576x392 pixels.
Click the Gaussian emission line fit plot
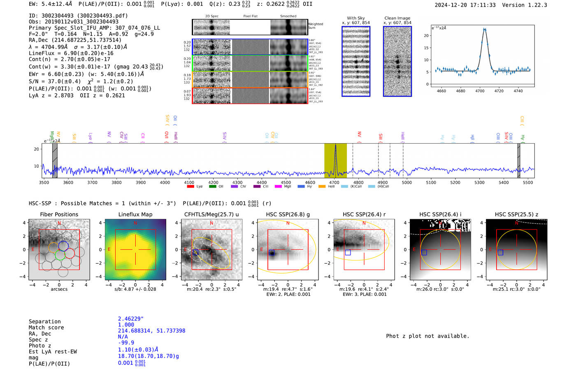(482, 56)
